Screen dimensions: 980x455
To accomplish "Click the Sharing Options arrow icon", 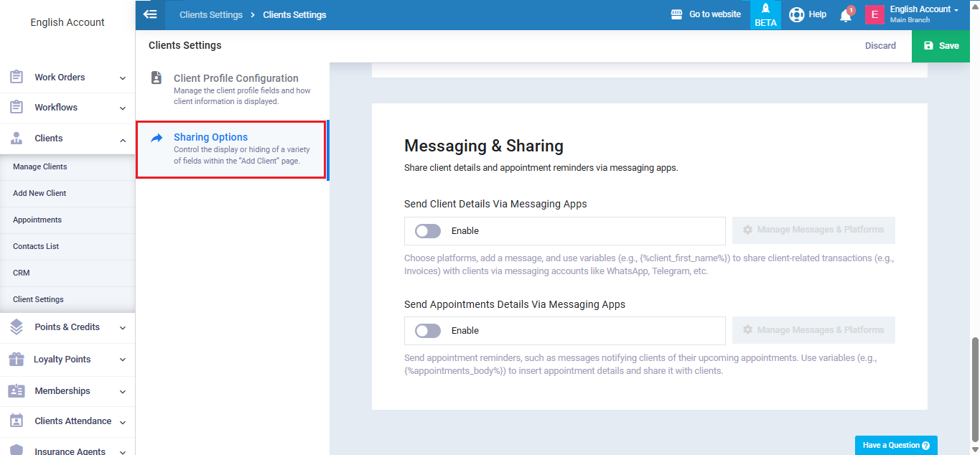I will coord(157,138).
